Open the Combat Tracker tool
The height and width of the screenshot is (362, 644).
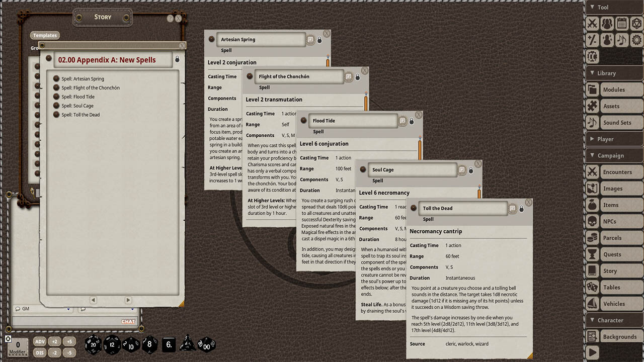(x=593, y=23)
